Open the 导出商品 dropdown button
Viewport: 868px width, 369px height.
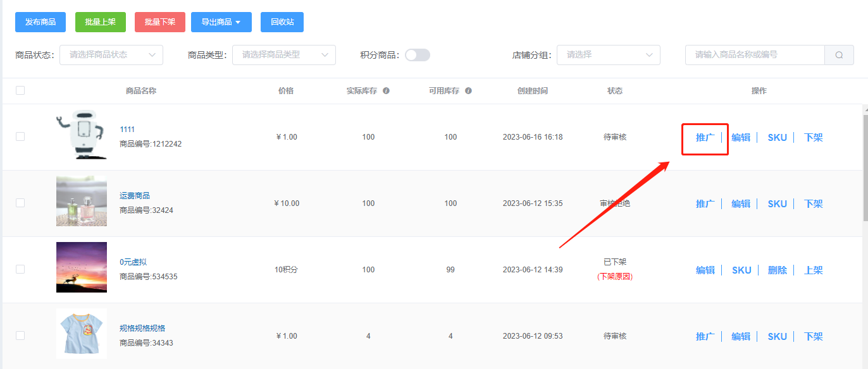221,22
